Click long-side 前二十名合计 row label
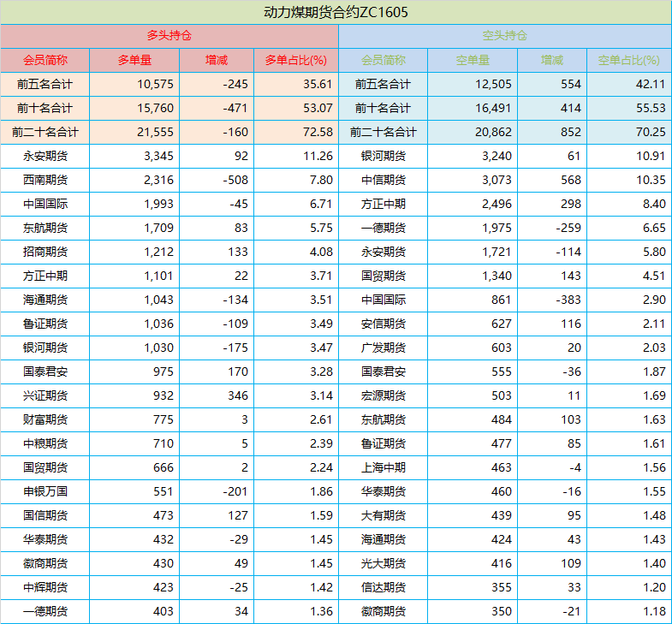Viewport: 672px width, 624px height. click(x=45, y=132)
